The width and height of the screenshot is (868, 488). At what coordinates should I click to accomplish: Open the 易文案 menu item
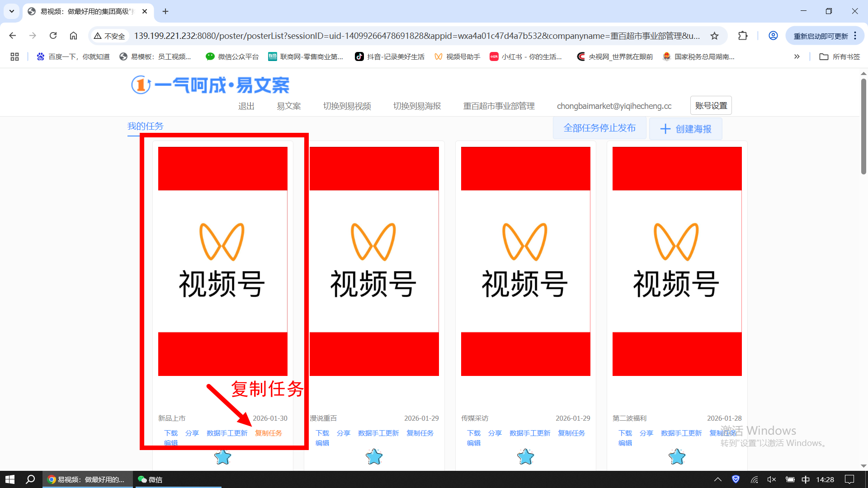click(x=289, y=106)
